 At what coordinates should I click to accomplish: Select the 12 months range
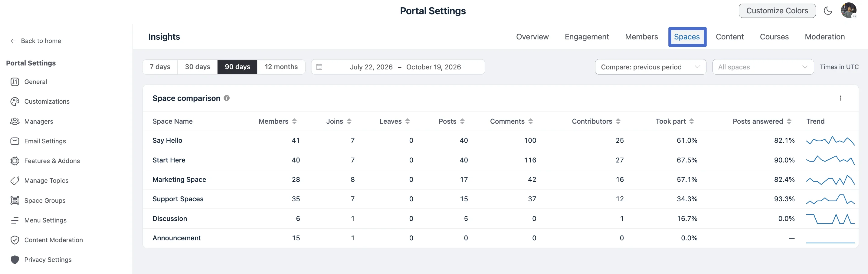click(281, 67)
